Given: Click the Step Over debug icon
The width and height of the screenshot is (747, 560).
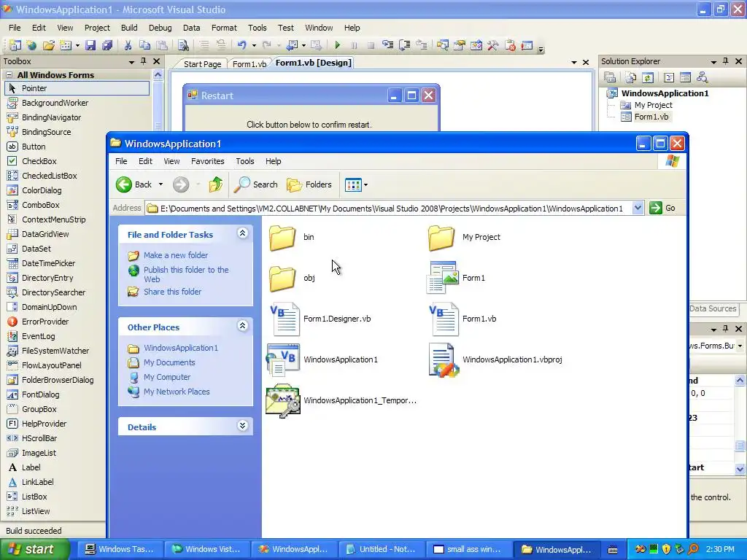Looking at the screenshot, I should click(x=404, y=45).
